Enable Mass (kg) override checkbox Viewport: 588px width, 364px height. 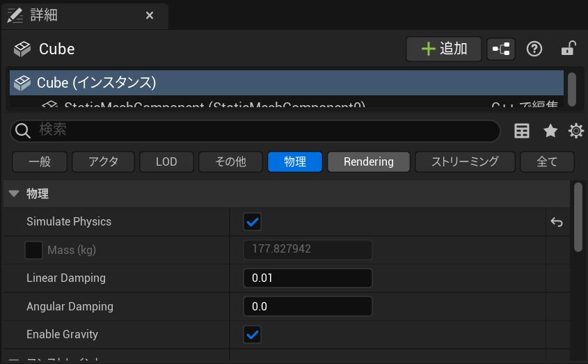[33, 250]
